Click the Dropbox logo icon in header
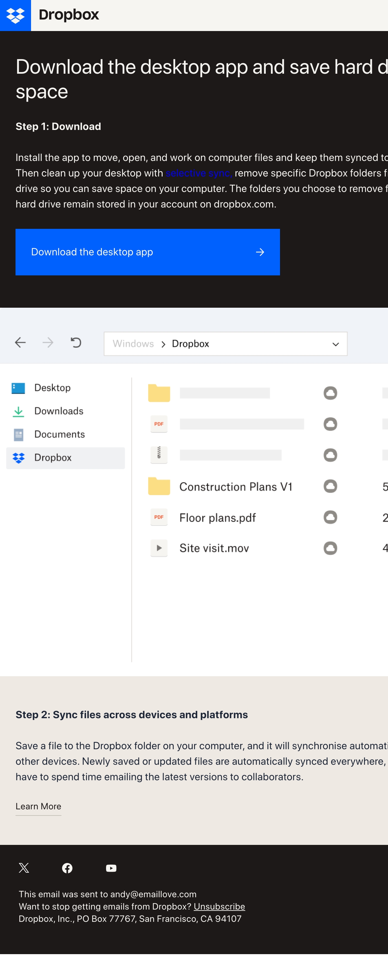 click(15, 15)
